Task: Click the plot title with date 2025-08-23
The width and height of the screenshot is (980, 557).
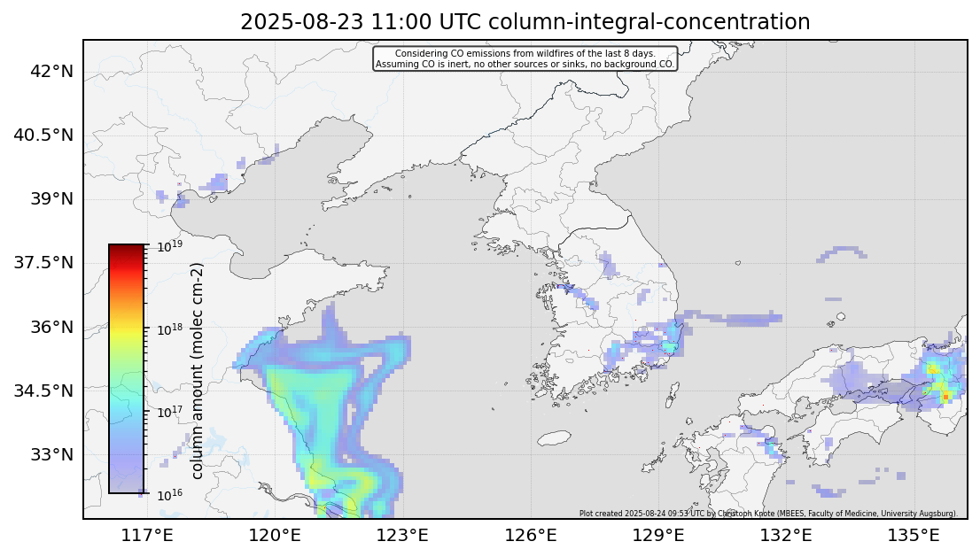Action: 525,22
